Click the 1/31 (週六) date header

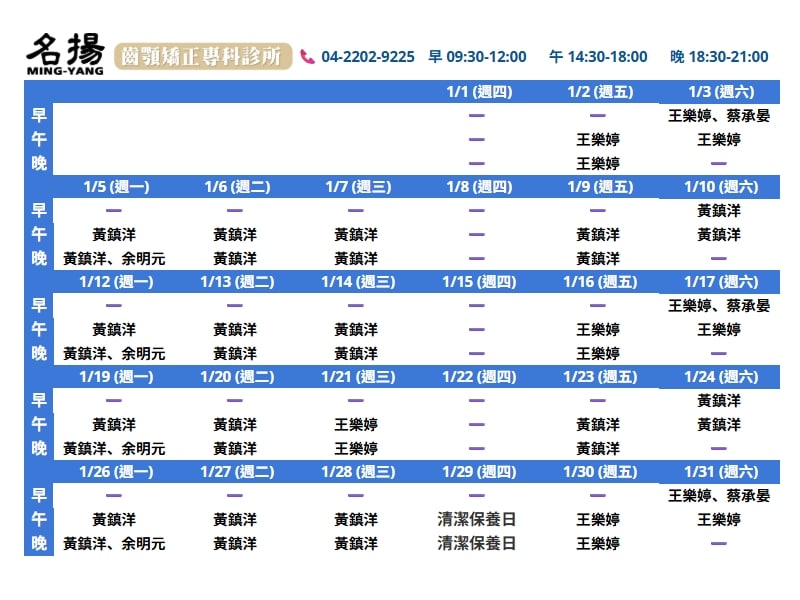pos(719,472)
